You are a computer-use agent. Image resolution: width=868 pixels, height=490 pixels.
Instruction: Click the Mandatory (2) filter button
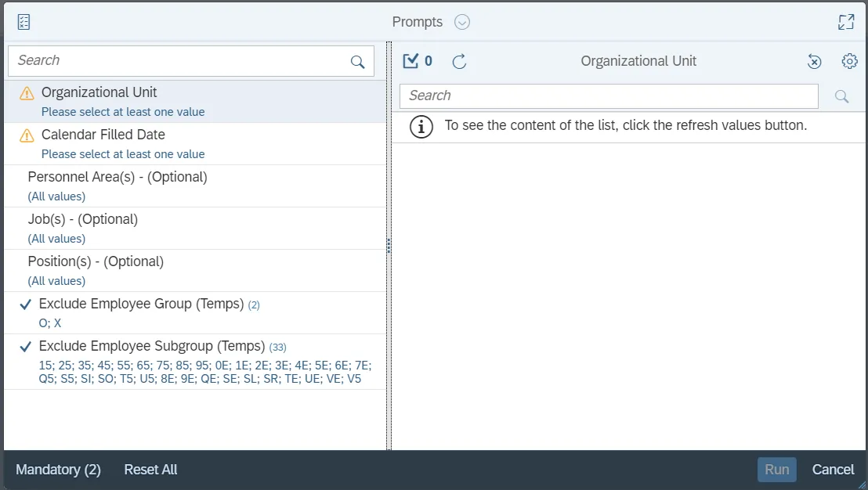point(59,470)
